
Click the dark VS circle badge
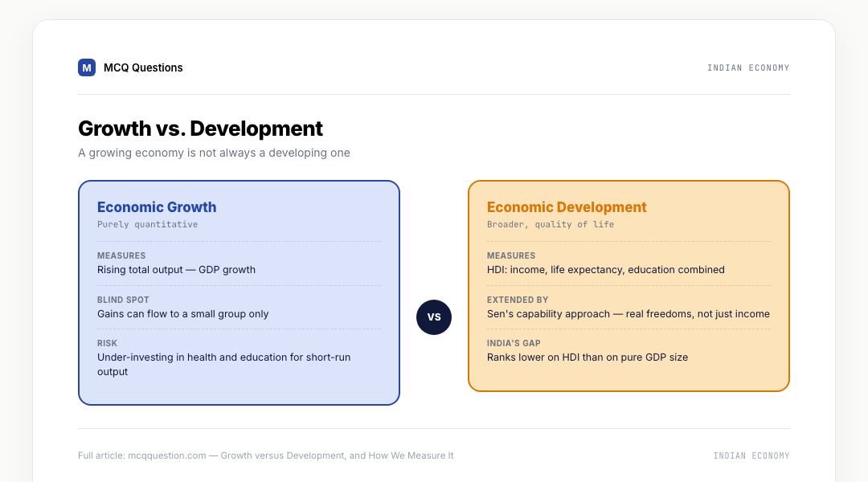click(434, 317)
